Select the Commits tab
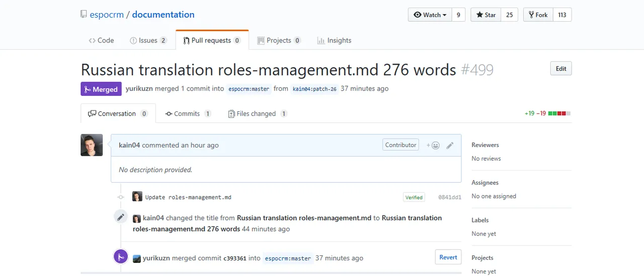 click(x=188, y=113)
